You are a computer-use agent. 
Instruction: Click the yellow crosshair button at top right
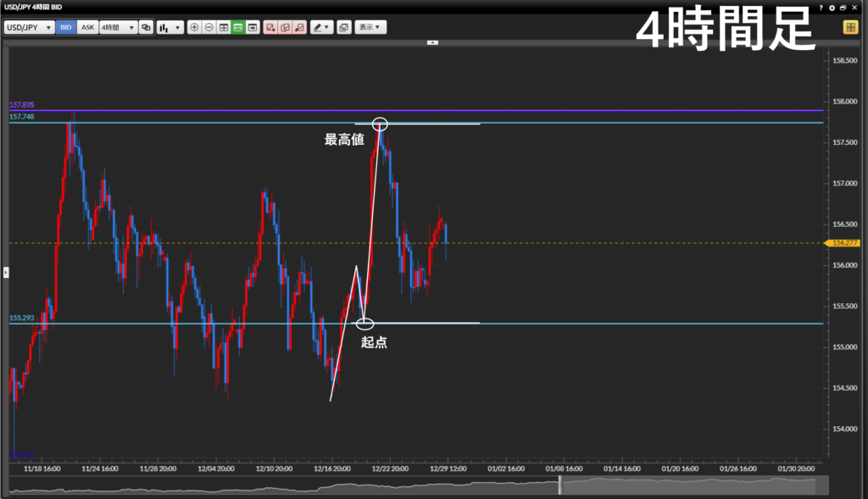849,27
